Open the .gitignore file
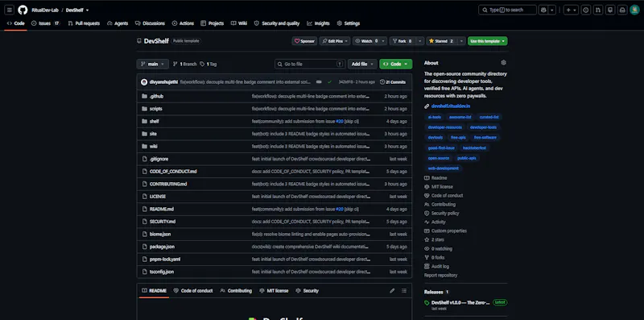Image resolution: width=644 pixels, height=320 pixels. 159,159
